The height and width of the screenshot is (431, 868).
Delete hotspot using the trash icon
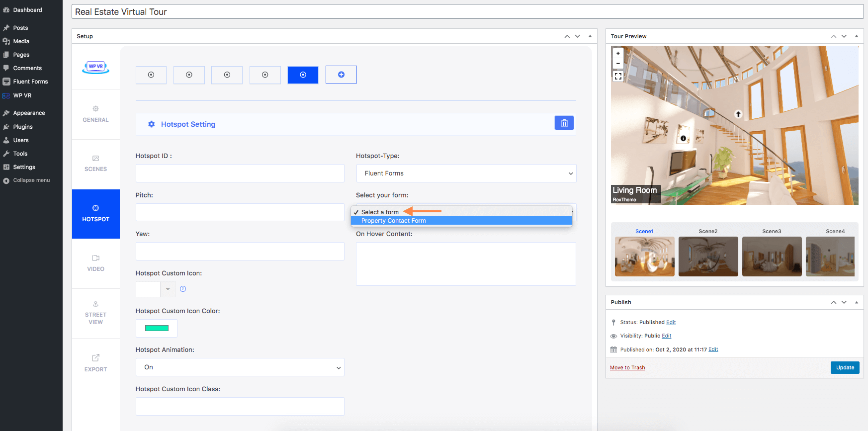564,123
